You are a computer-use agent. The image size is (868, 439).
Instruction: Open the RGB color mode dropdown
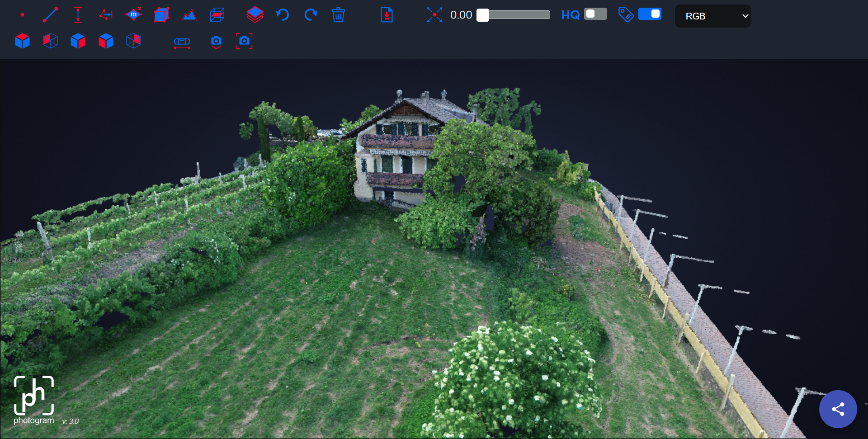click(x=712, y=16)
